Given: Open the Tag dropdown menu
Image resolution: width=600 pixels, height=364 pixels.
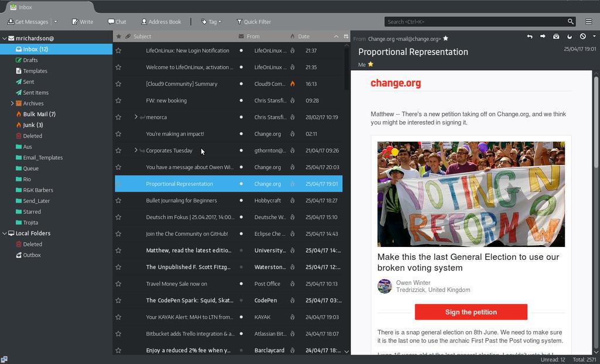Looking at the screenshot, I should [212, 22].
